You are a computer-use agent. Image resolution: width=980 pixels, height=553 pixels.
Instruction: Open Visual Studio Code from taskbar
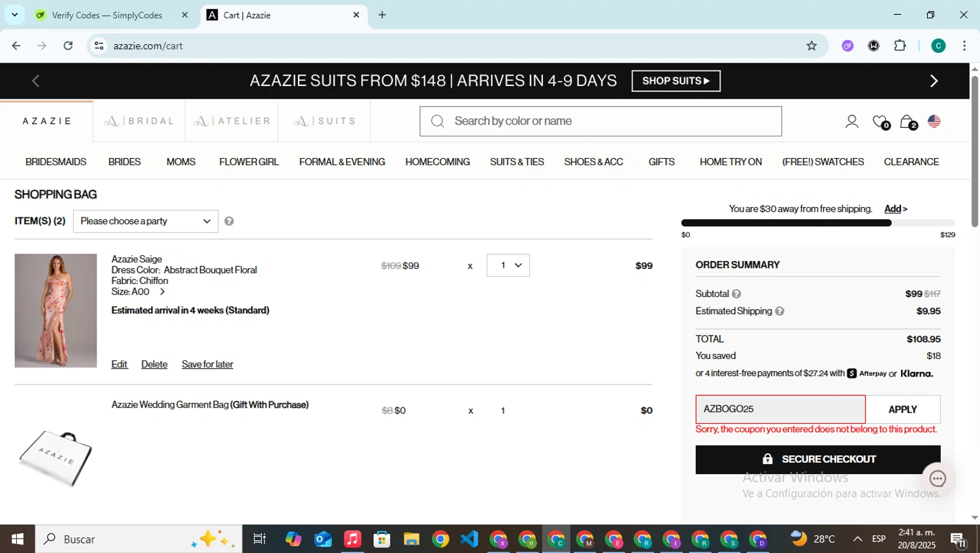[x=470, y=539]
